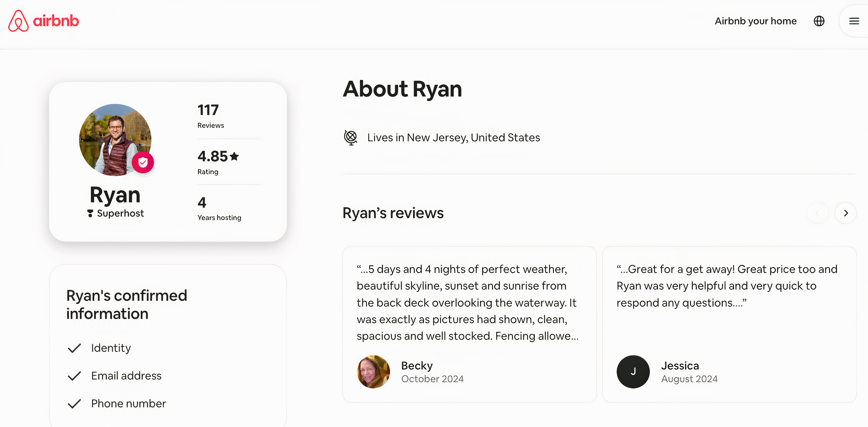Click the Airbnb logo
Viewport: 868px width, 427px height.
(x=43, y=21)
